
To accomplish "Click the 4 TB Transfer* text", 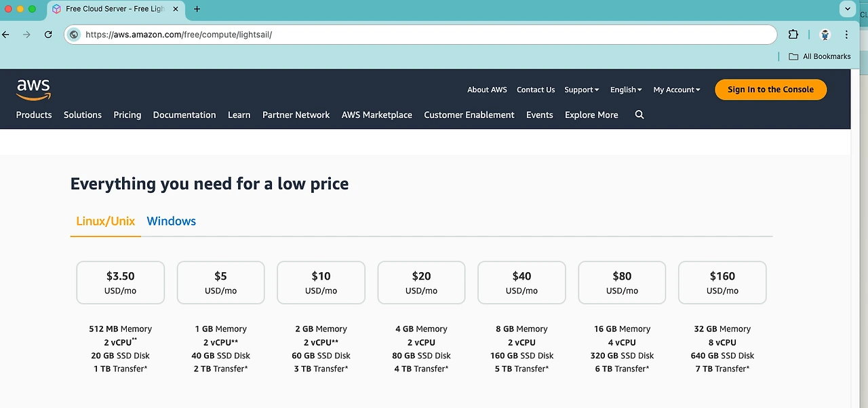I will coord(422,369).
